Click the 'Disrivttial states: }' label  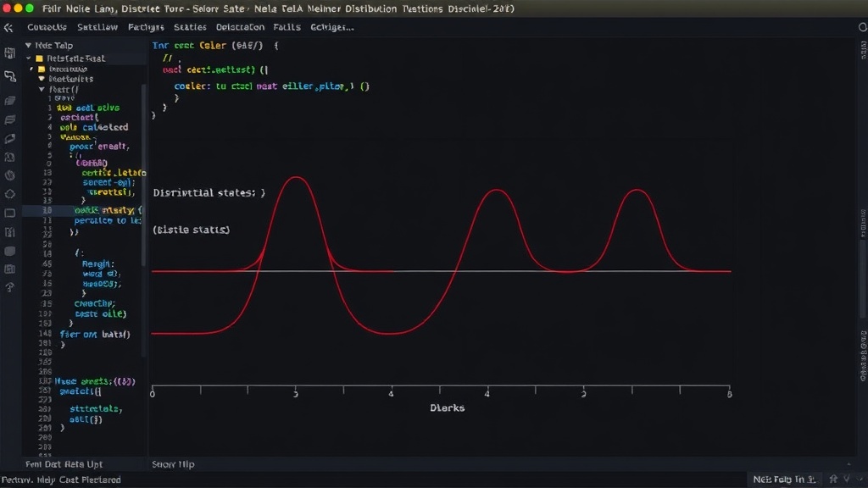point(209,192)
